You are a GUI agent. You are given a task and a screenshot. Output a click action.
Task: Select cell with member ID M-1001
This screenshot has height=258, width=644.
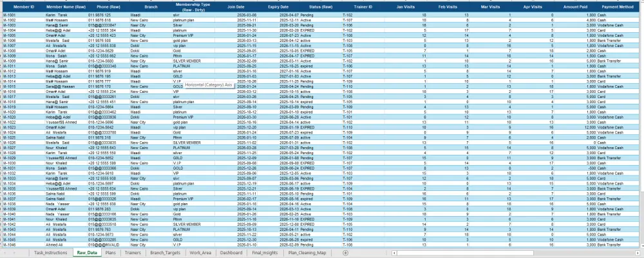tap(24, 15)
